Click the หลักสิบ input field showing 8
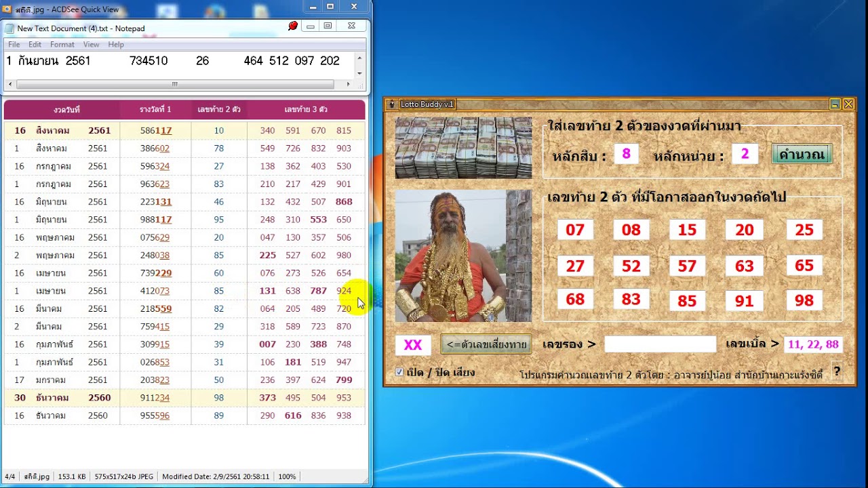 (626, 154)
